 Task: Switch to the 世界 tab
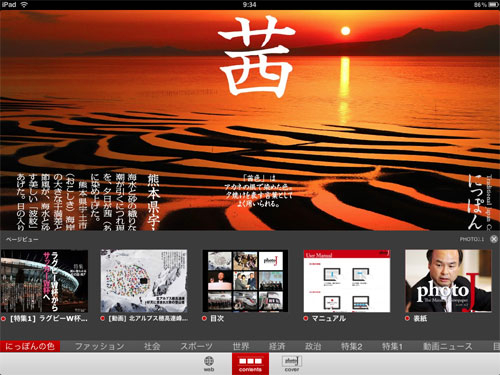[x=241, y=346]
